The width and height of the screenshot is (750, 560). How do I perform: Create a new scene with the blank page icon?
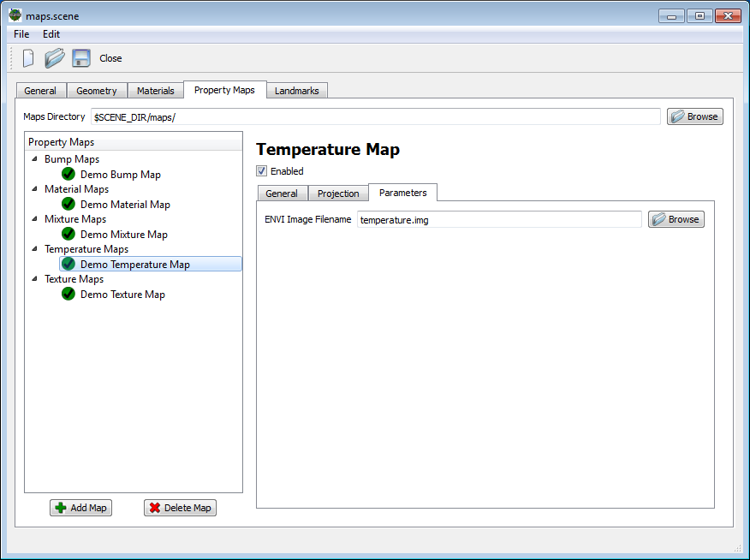click(x=27, y=58)
